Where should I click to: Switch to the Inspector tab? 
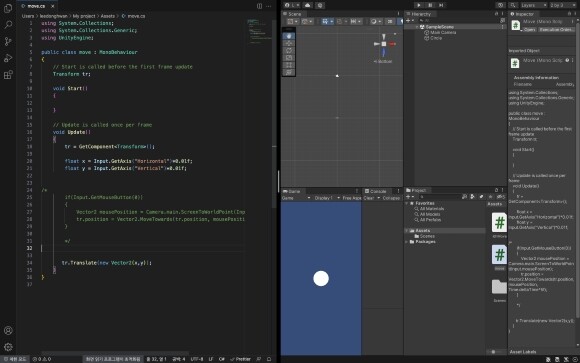(522, 14)
